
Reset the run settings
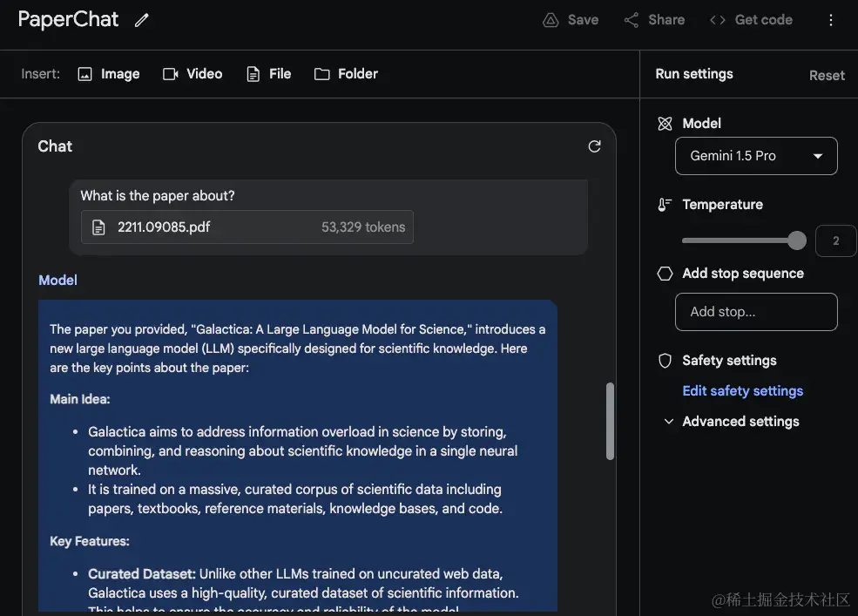click(827, 76)
